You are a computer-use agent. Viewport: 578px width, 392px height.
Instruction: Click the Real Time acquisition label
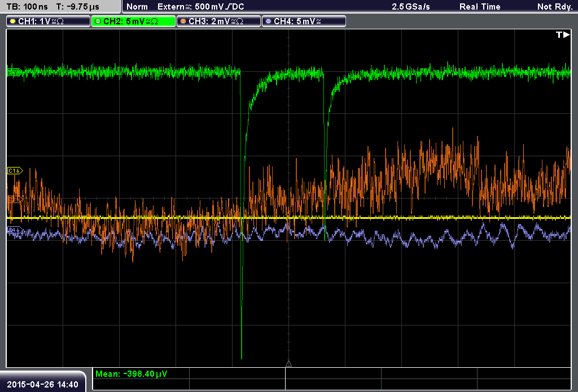pyautogui.click(x=480, y=7)
